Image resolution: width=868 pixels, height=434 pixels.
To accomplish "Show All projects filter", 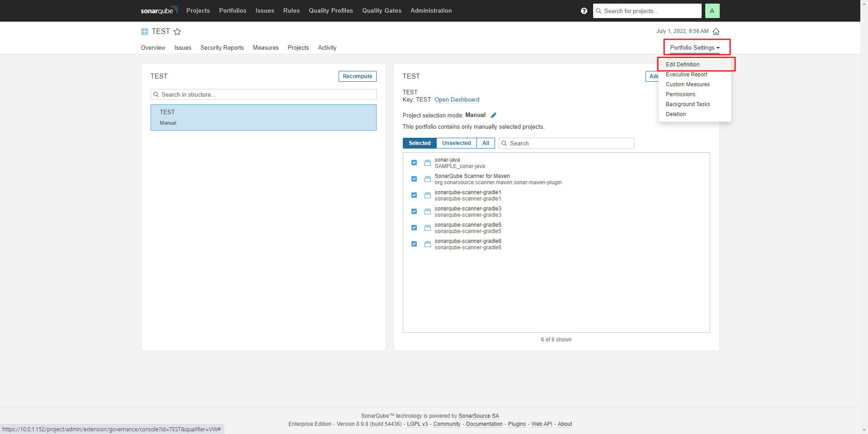I will pos(486,143).
